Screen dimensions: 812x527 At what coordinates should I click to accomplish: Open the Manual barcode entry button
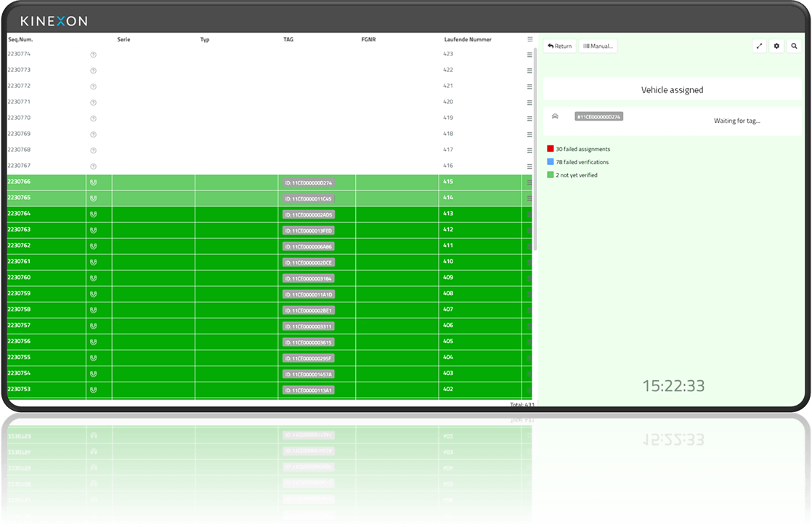598,46
